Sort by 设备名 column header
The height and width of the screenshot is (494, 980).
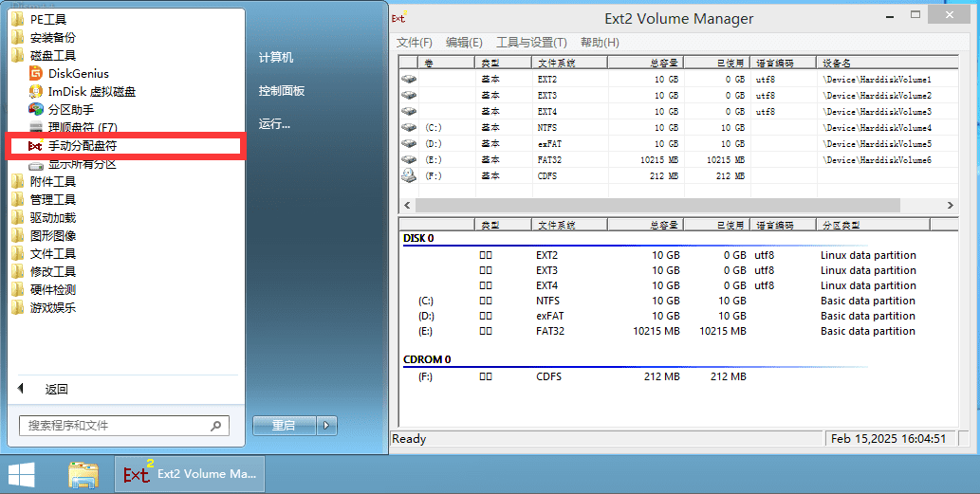point(887,64)
